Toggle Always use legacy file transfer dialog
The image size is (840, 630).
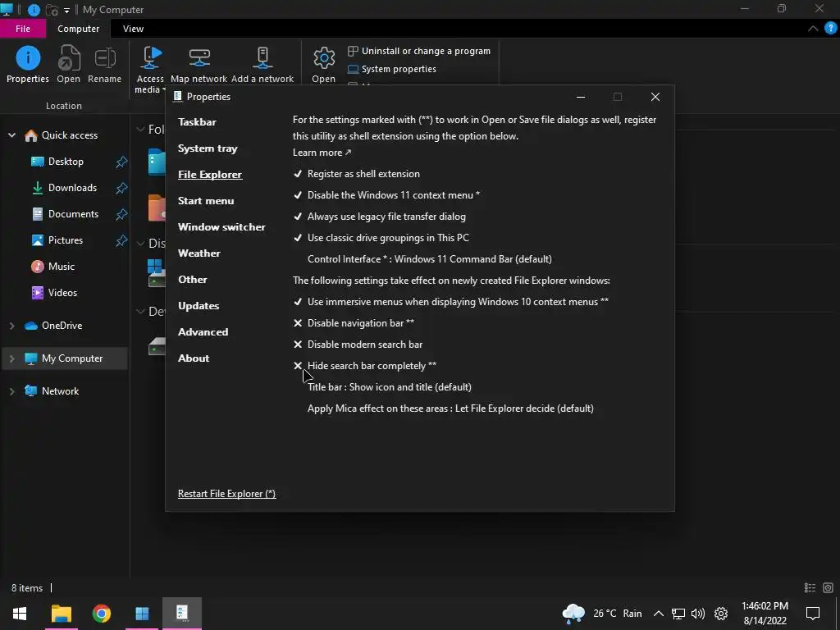(379, 217)
